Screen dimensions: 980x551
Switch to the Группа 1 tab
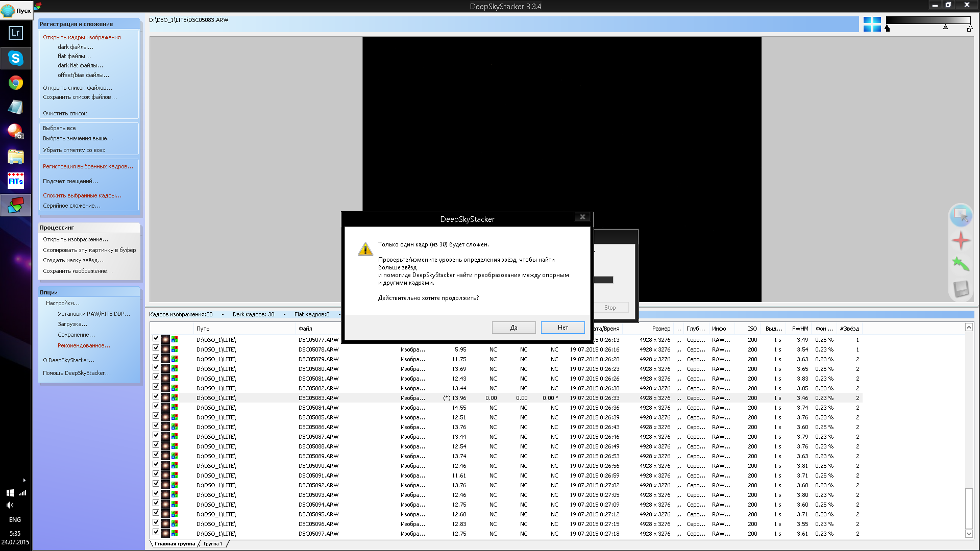(x=213, y=544)
